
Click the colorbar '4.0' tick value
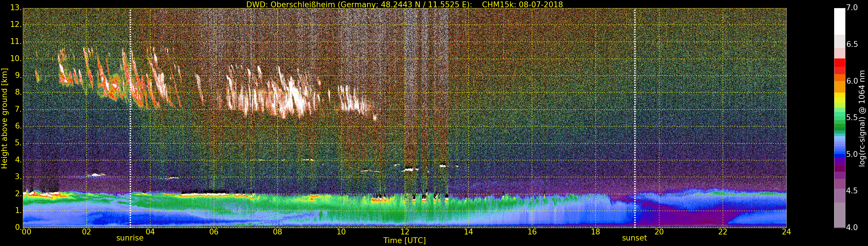coord(852,227)
